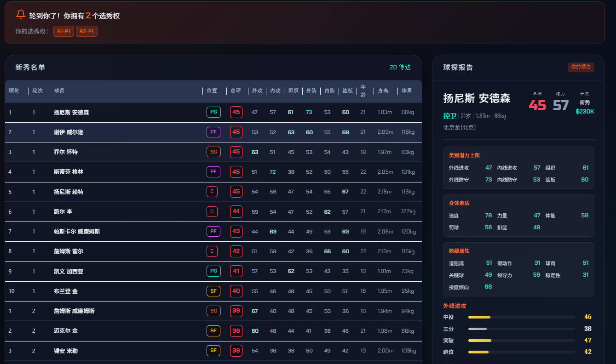Click the 跑位 rating bar
The image size is (616, 364).
coord(521,352)
